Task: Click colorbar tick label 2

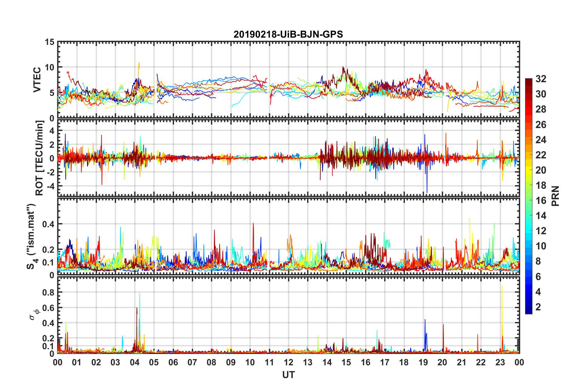Action: [x=538, y=307]
